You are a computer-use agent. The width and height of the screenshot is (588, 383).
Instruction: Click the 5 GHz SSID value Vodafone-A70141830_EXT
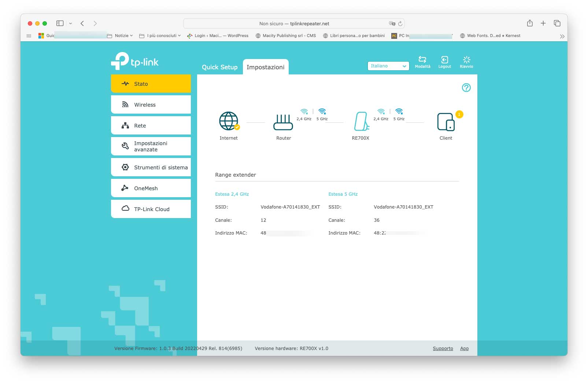point(403,207)
